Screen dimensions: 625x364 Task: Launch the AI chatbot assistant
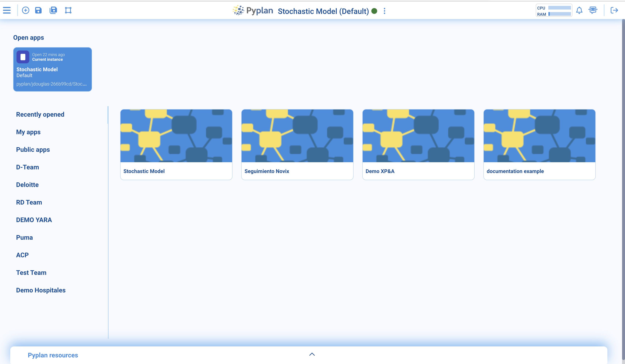pyautogui.click(x=593, y=10)
